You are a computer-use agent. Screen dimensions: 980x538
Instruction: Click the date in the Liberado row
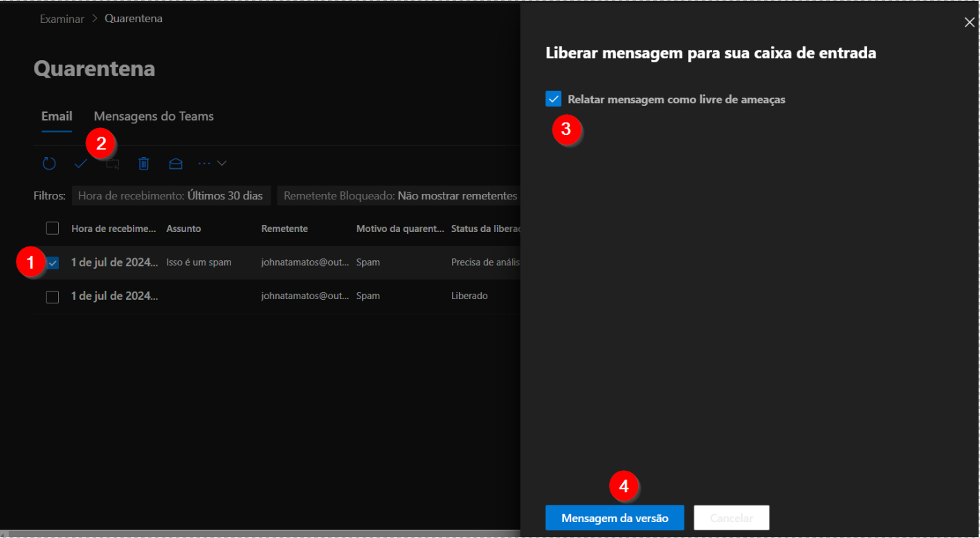[x=114, y=296]
